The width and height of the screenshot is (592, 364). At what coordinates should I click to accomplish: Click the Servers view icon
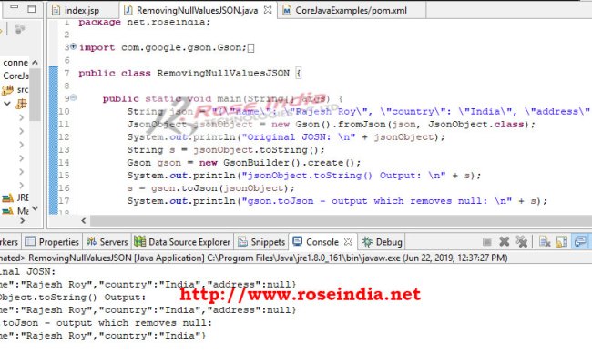[91, 241]
